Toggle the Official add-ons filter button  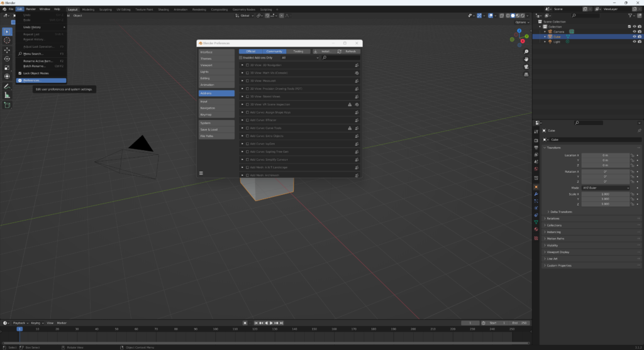click(x=251, y=52)
